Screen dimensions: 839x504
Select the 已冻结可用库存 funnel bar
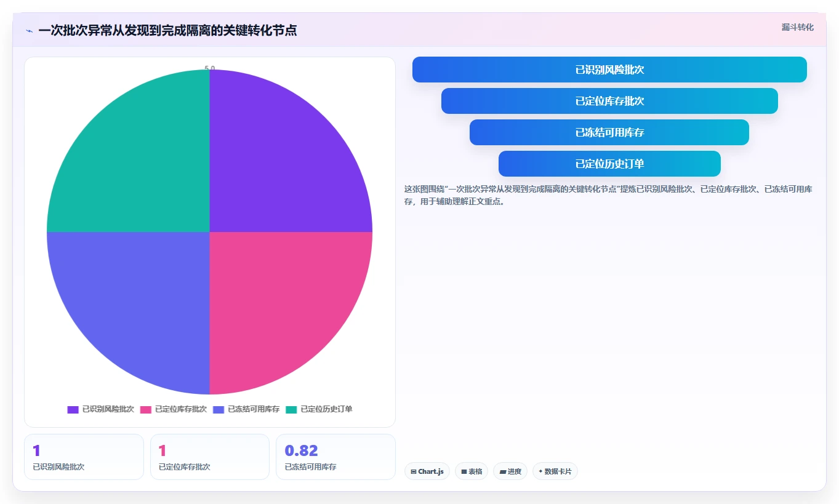(609, 132)
